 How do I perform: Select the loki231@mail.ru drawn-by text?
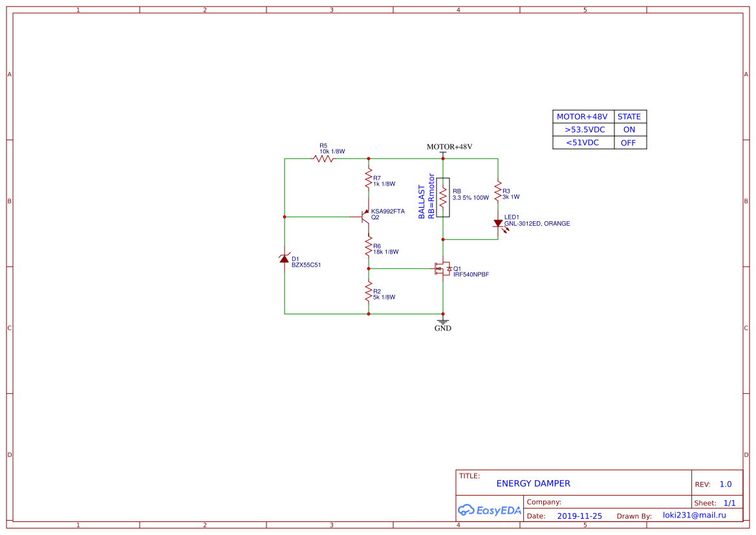[x=695, y=516]
